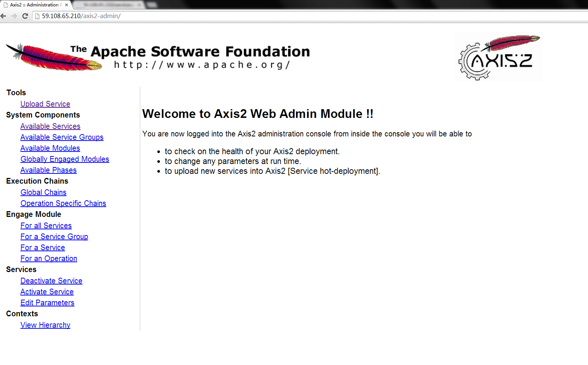This screenshot has width=588, height=365.
Task: Switch to the second blurred browser tab
Action: 108,5
